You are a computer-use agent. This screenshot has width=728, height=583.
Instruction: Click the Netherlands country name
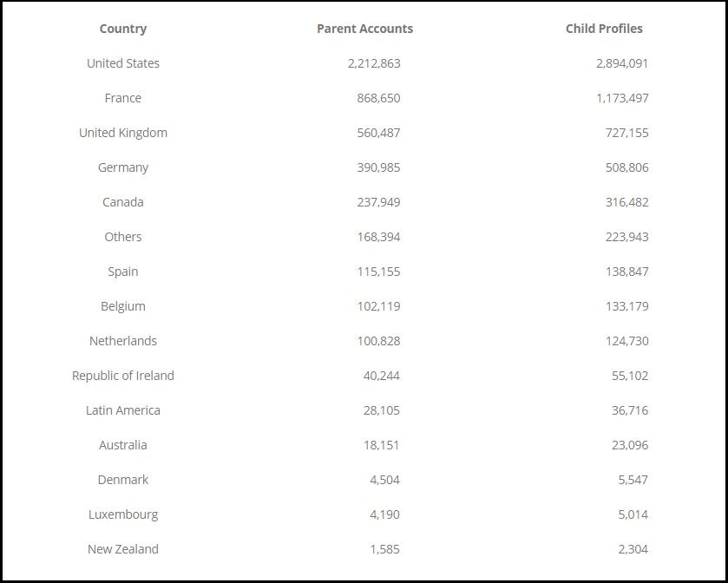tap(123, 341)
